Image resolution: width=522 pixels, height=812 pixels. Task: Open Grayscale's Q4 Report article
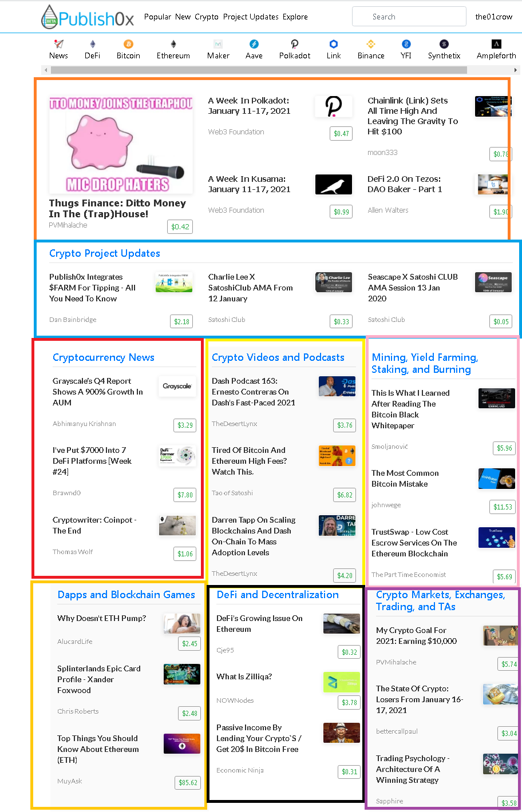(x=98, y=392)
